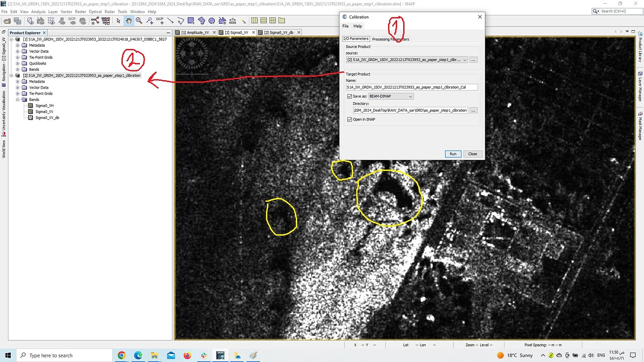
Task: Click the Open Product toolbar icon
Action: click(x=7, y=21)
